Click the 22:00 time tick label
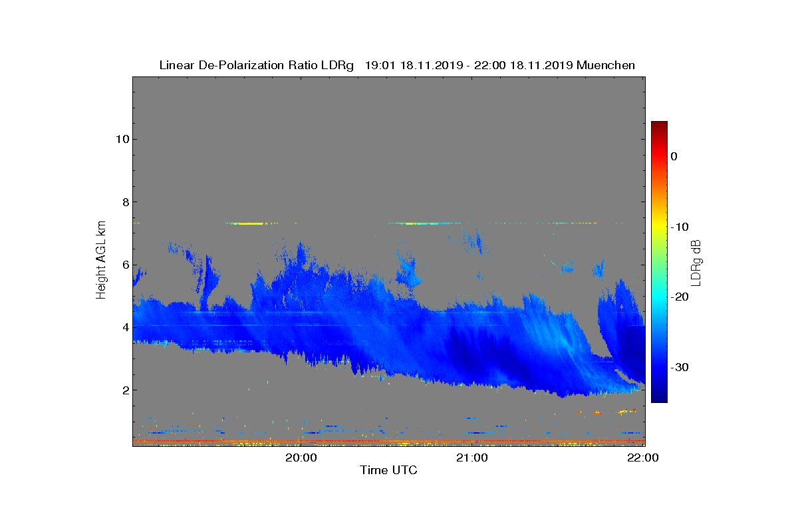The width and height of the screenshot is (798, 532). pos(643,458)
